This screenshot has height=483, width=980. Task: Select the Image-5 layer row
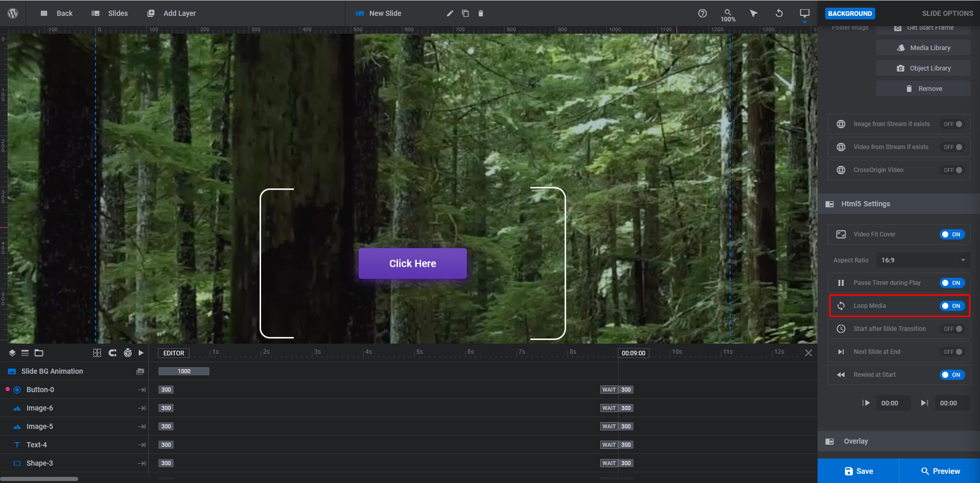[74, 426]
